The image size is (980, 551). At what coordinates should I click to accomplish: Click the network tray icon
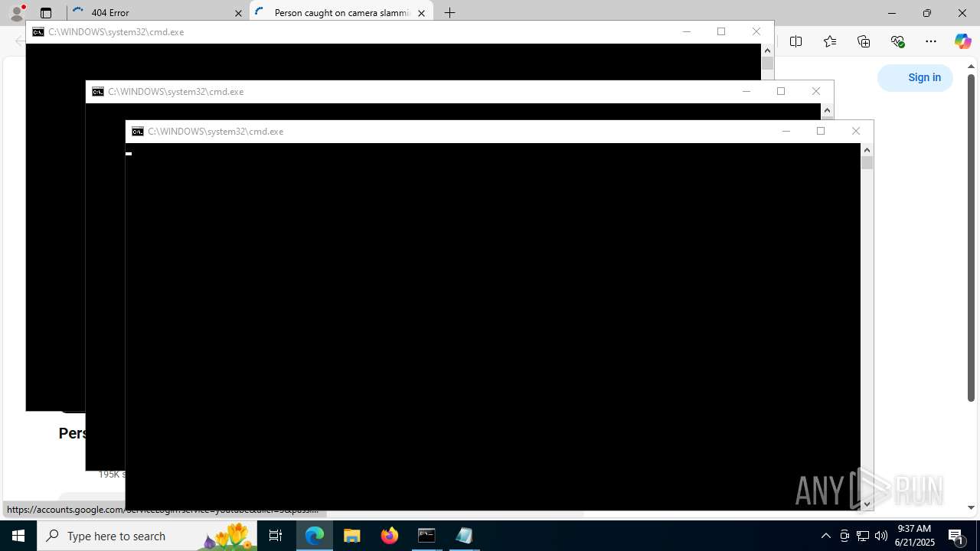862,536
